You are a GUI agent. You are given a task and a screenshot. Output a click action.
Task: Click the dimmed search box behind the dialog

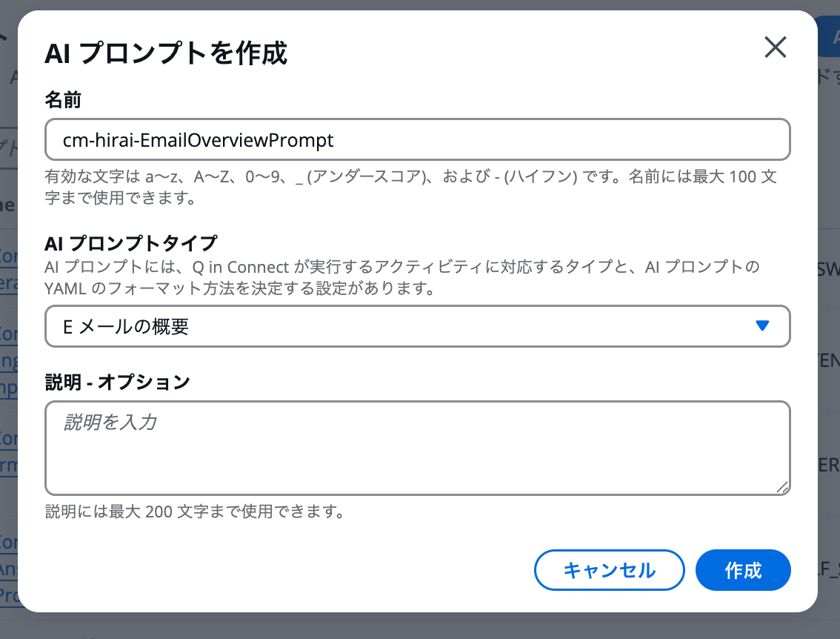[9, 147]
